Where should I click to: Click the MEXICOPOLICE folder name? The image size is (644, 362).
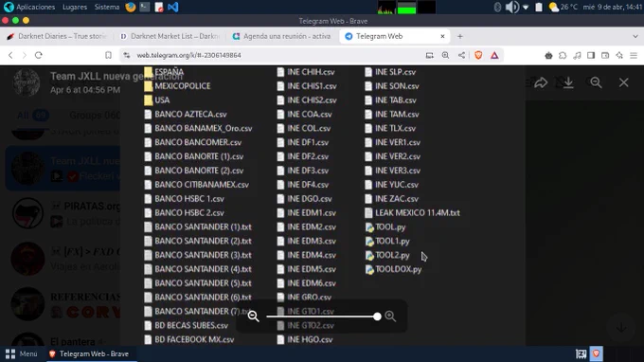pos(183,86)
